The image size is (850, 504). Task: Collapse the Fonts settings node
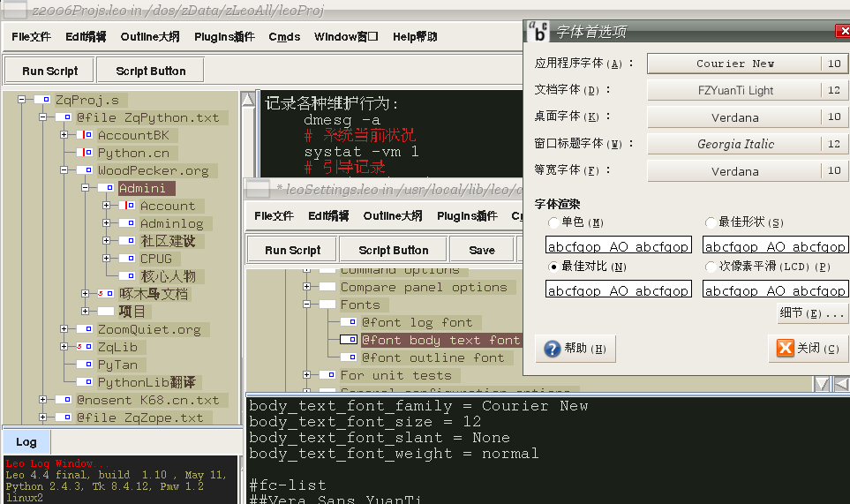coord(307,305)
